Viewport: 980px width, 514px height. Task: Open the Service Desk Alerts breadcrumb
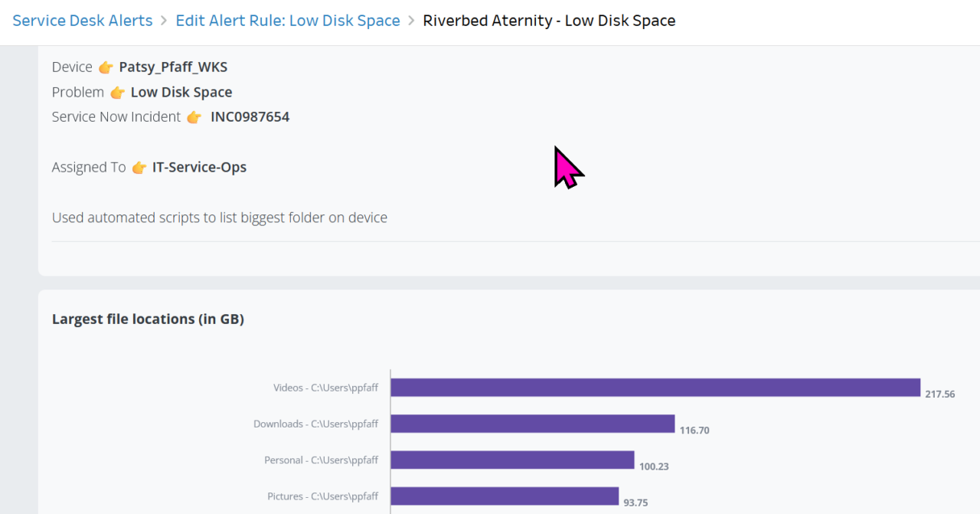82,21
